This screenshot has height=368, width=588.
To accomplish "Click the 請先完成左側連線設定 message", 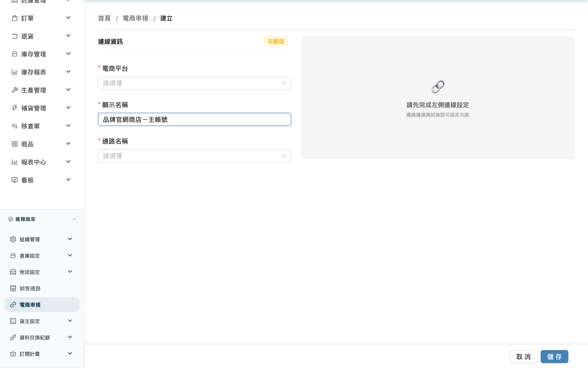I will (x=438, y=105).
